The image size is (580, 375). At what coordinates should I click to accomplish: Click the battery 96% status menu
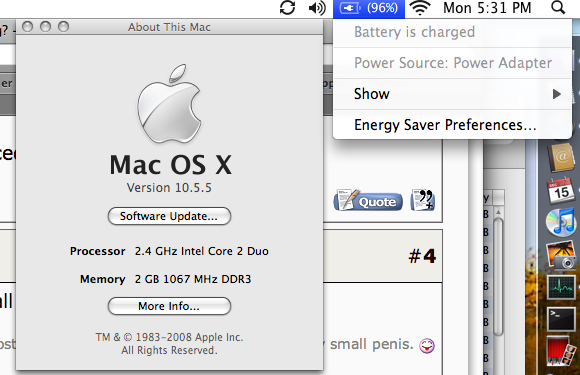(369, 8)
